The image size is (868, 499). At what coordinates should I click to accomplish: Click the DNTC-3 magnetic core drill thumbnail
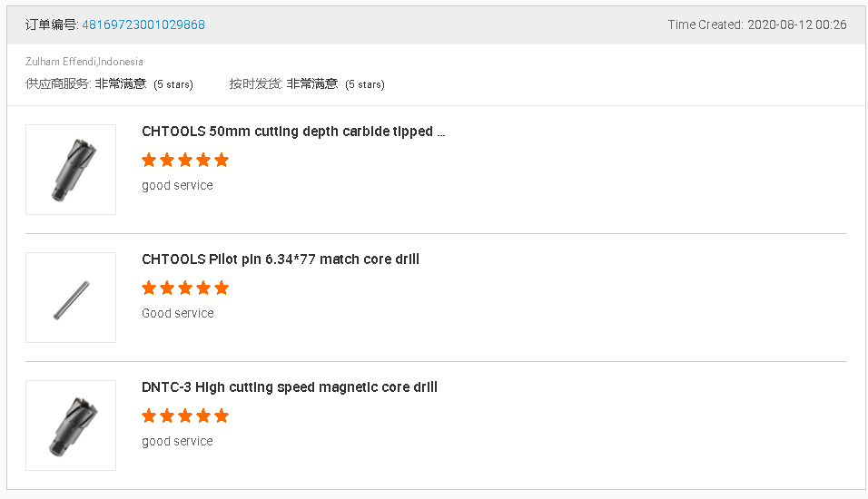coord(71,426)
